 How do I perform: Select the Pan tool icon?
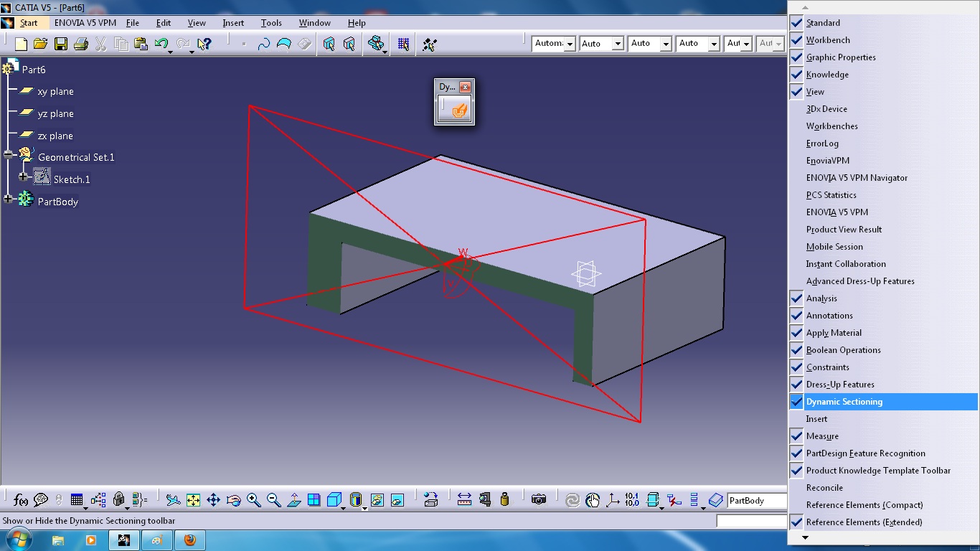[213, 500]
